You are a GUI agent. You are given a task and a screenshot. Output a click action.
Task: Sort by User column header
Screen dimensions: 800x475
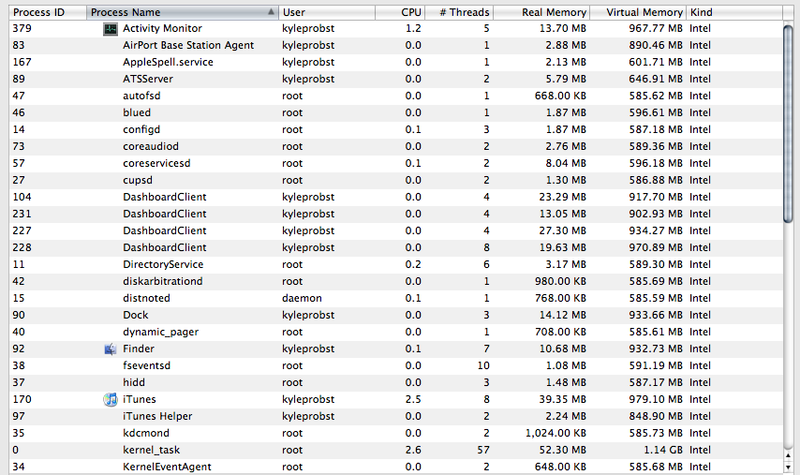327,12
